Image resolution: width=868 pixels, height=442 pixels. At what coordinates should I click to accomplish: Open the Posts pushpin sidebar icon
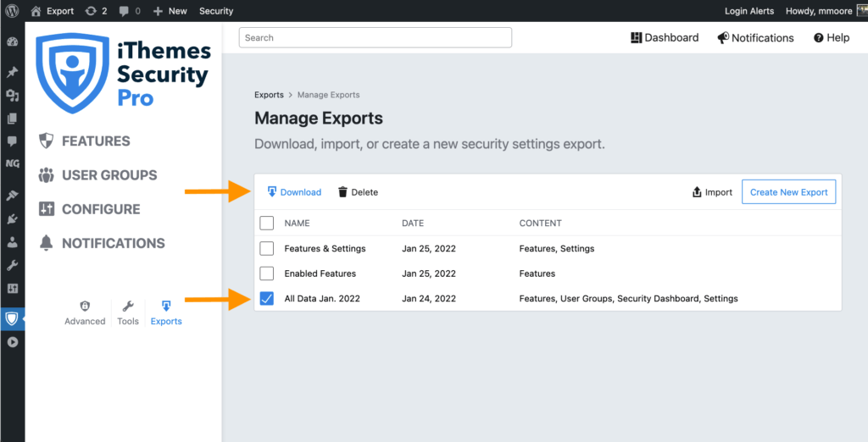tap(12, 72)
